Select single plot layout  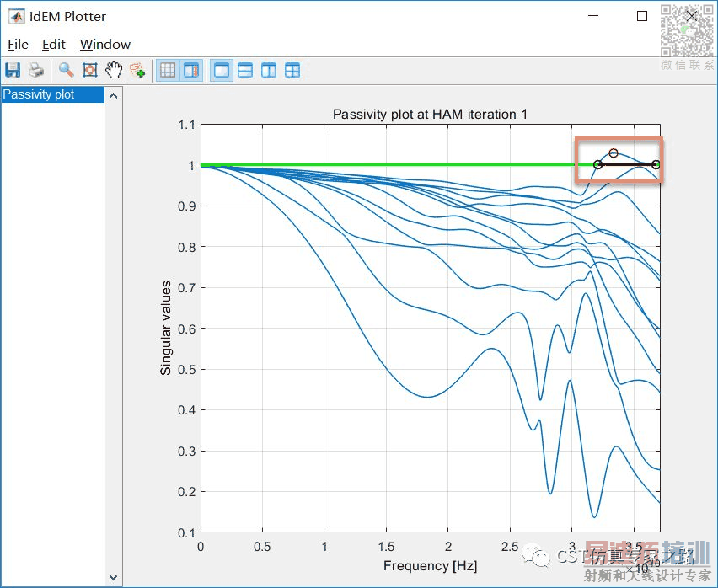coord(222,71)
